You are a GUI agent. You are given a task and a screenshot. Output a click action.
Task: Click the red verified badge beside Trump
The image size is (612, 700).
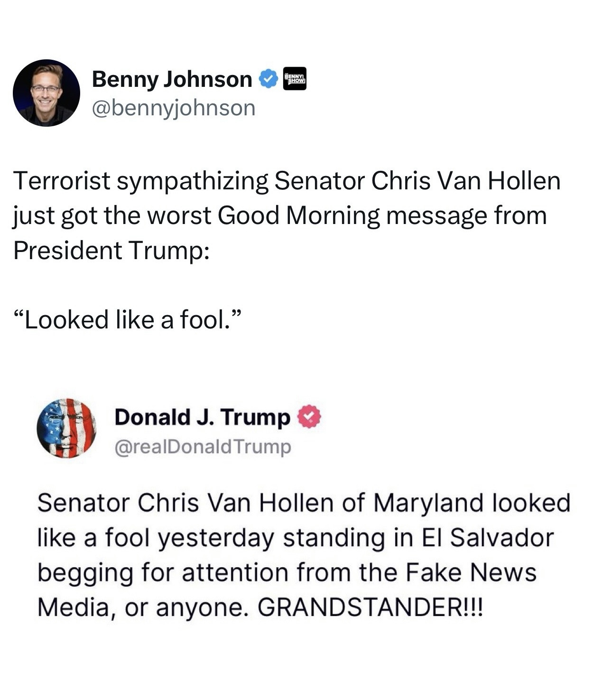tap(309, 416)
